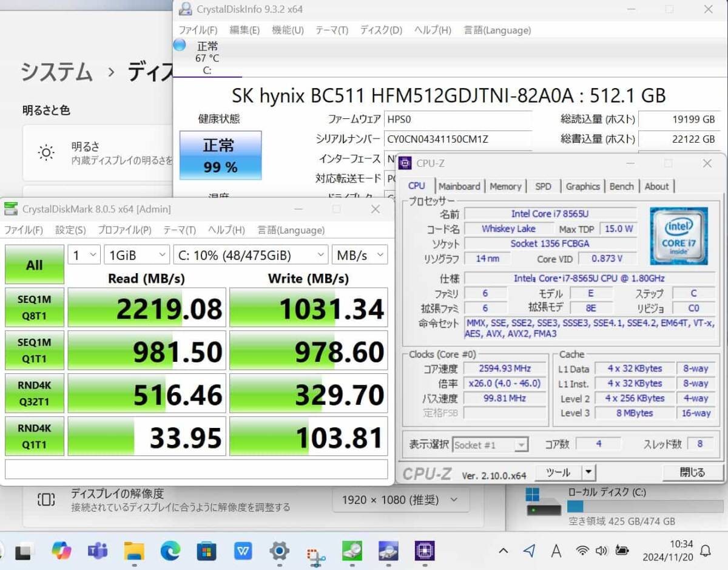The width and height of the screenshot is (728, 570).
Task: Open CrystalDiskInfo テーマ(T) menu
Action: (x=332, y=30)
